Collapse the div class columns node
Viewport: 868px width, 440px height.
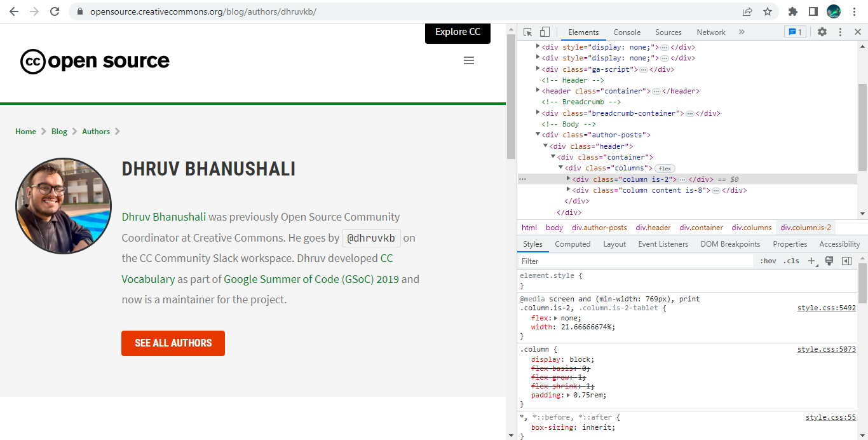coord(561,168)
